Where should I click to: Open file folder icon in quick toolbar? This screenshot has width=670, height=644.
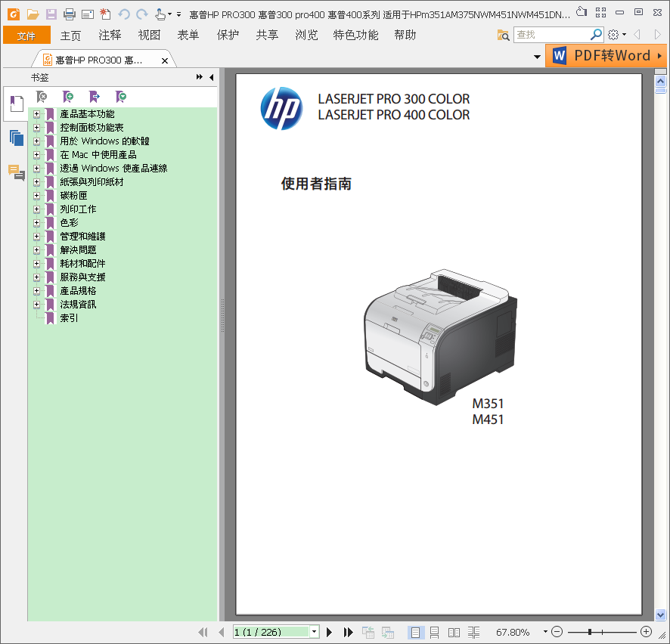pos(33,14)
